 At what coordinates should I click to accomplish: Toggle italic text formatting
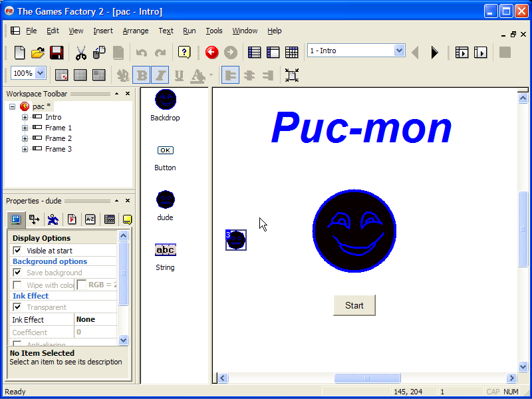coord(160,75)
